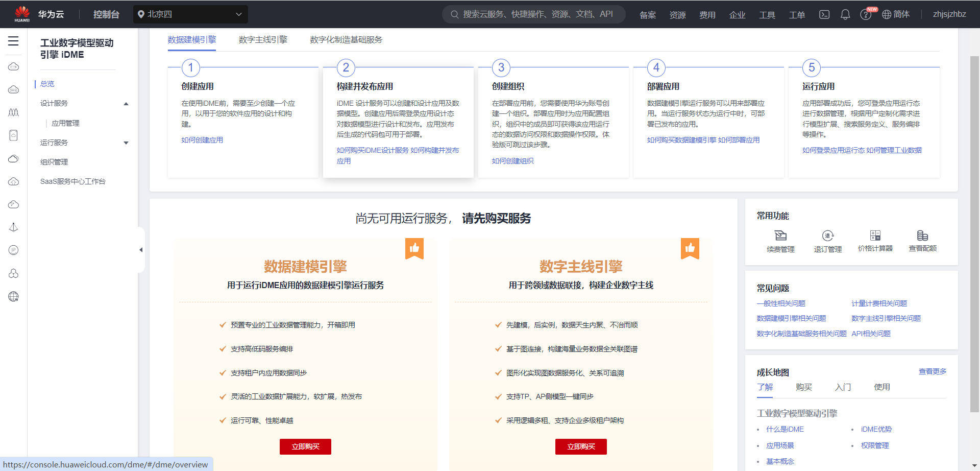
Task: Click the 查看配额 view quota icon
Action: [922, 235]
